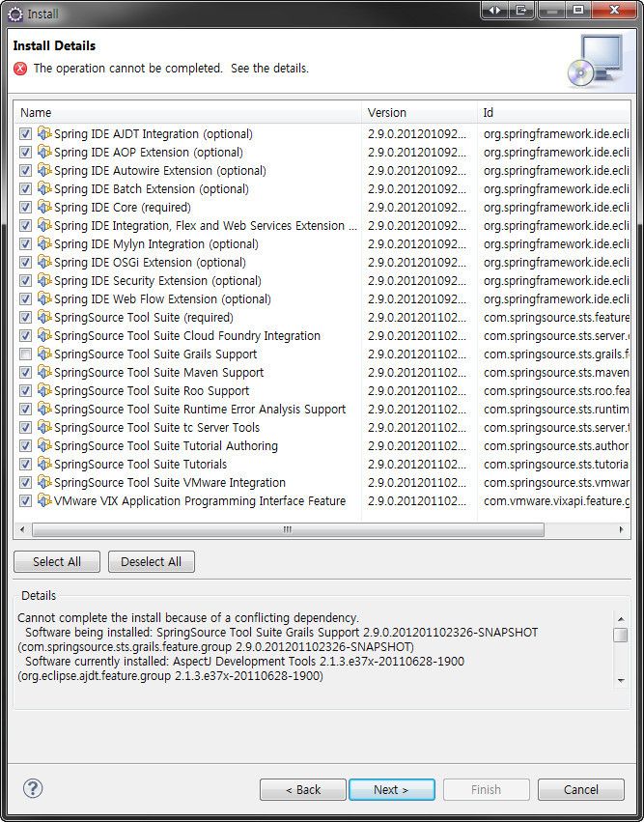644x822 pixels.
Task: Click com.vmware.vixapi.feature Id cell
Action: pyautogui.click(x=556, y=500)
